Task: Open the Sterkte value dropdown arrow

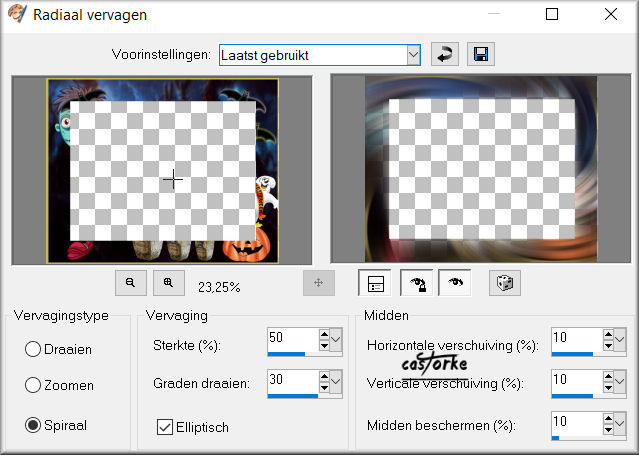Action: [336, 340]
